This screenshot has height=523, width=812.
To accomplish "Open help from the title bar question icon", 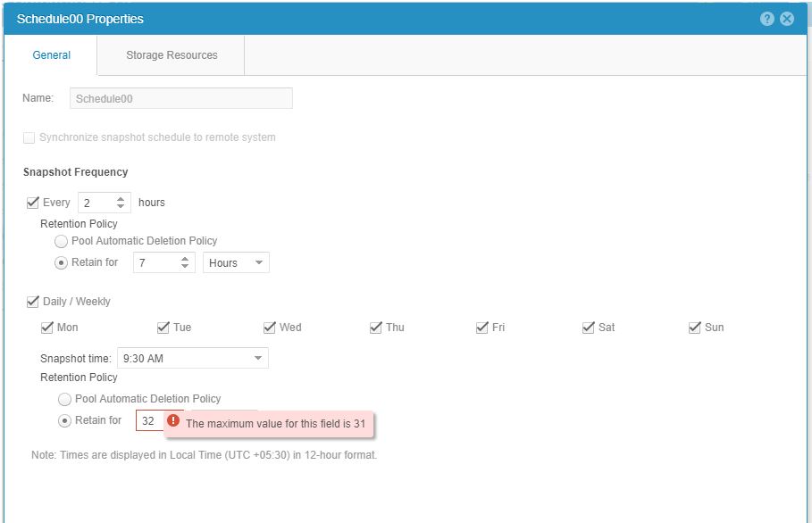I will click(766, 19).
